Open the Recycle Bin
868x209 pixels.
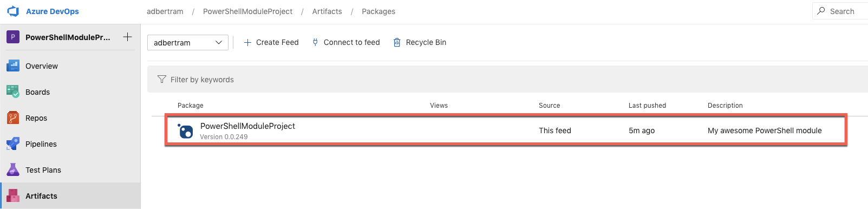click(x=420, y=42)
